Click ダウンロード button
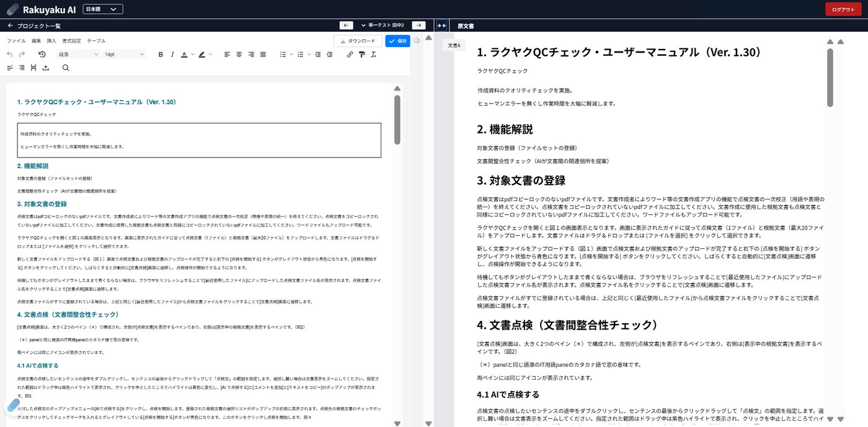 pos(358,41)
